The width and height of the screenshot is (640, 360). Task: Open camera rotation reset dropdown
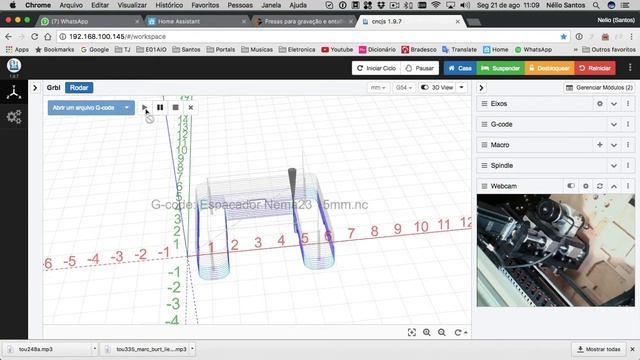click(461, 333)
